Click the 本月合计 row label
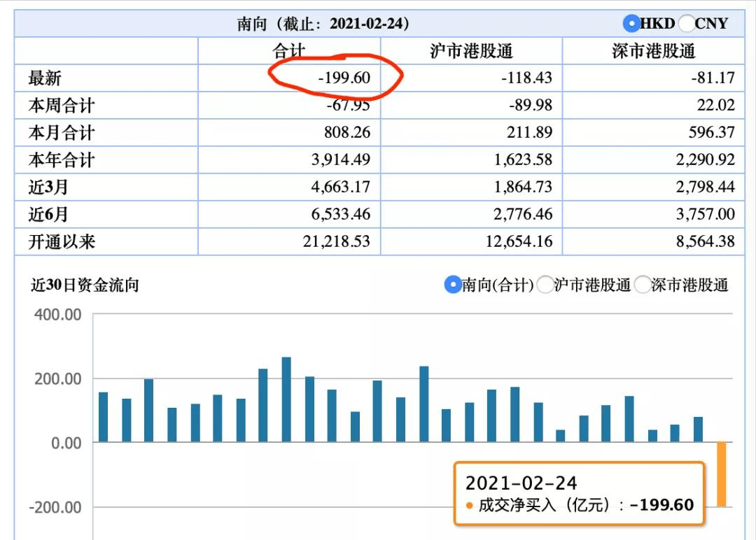This screenshot has width=756, height=540. click(61, 133)
